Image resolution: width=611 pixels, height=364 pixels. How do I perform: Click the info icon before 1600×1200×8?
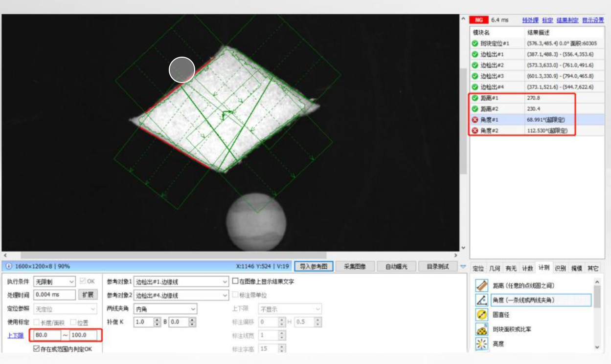tap(9, 266)
